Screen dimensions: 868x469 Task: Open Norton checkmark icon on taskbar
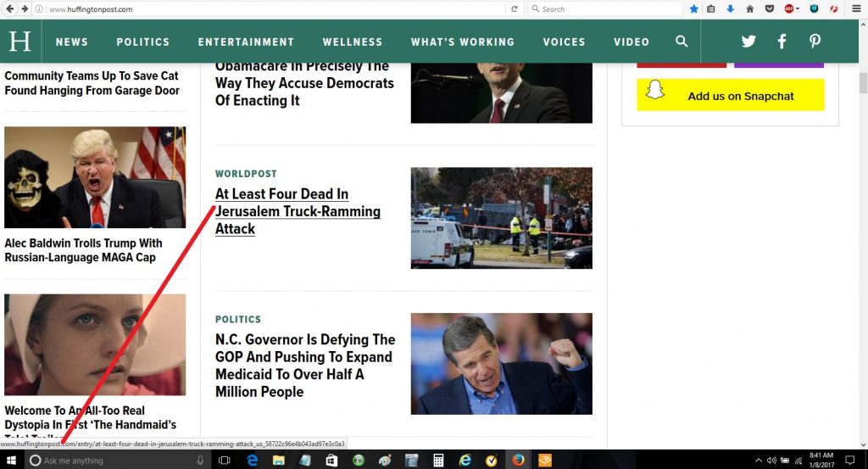click(x=491, y=461)
